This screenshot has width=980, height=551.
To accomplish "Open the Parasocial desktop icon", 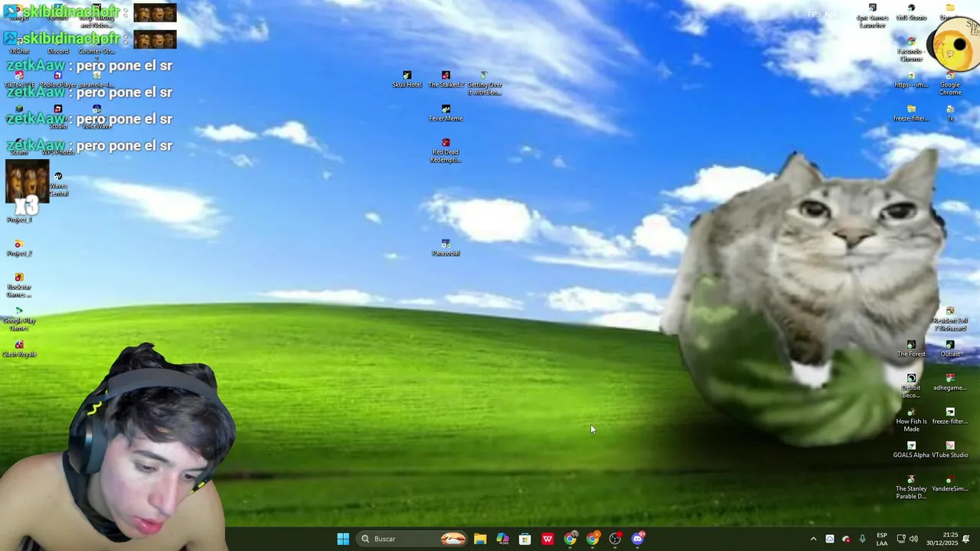I will click(x=446, y=248).
